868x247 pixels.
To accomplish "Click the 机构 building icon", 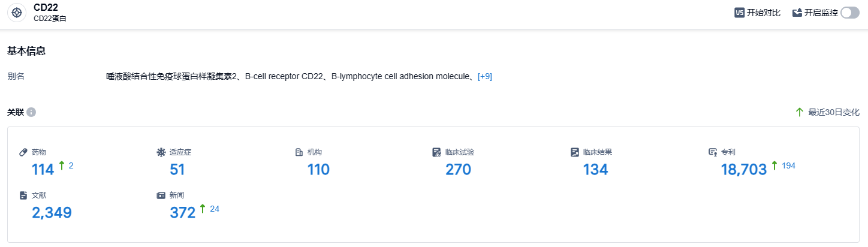I will 299,152.
